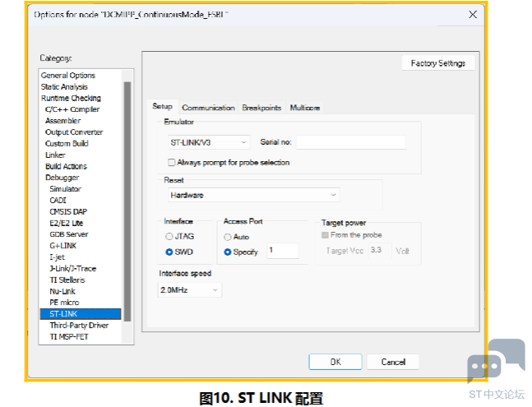Viewport: 532px width, 407px height.
Task: Go to the Multicore tab
Action: coord(305,108)
